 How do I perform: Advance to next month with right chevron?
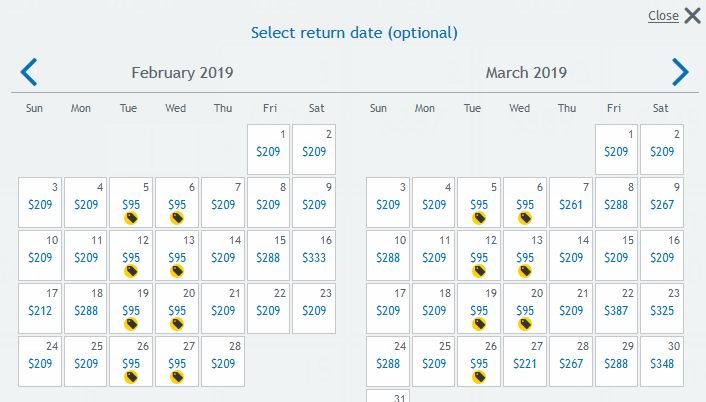click(x=680, y=72)
